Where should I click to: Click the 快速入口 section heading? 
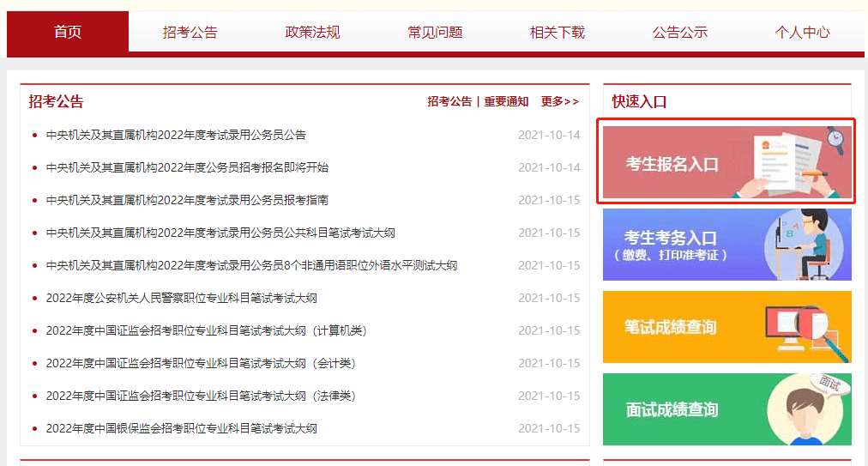point(639,101)
